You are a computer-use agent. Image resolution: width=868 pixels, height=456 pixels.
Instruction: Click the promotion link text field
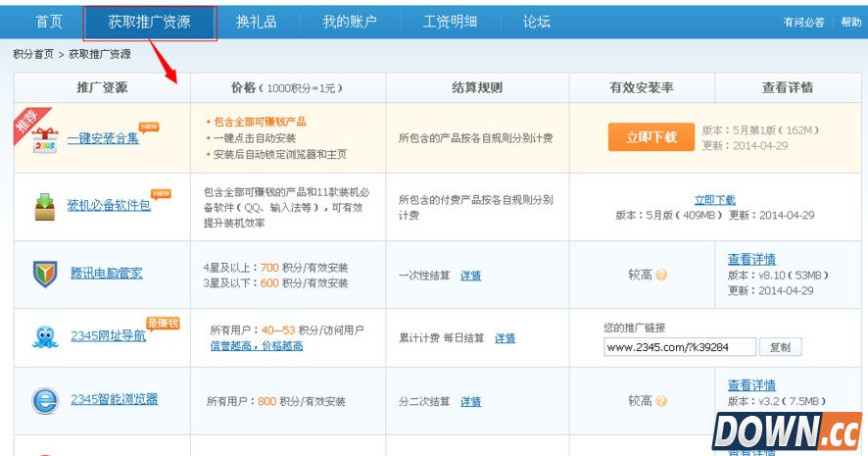(680, 347)
